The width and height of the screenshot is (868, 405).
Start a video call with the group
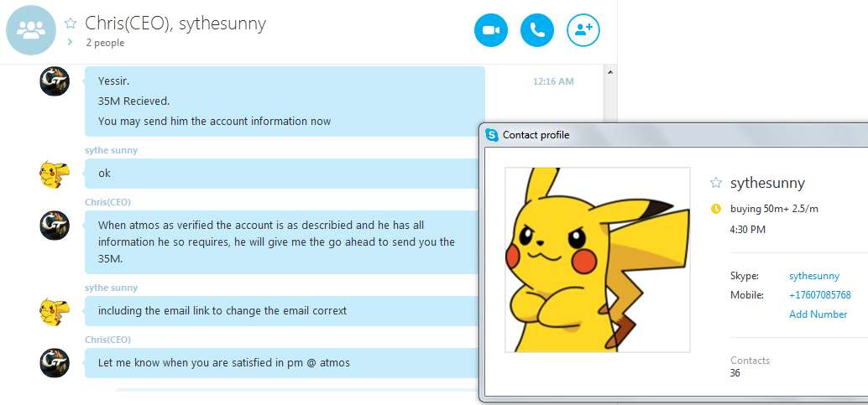pos(490,30)
